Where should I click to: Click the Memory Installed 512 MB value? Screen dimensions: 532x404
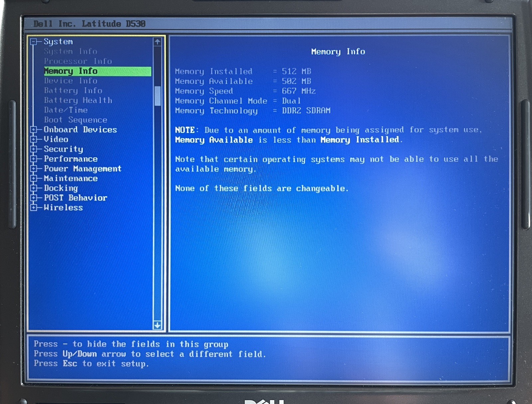297,72
